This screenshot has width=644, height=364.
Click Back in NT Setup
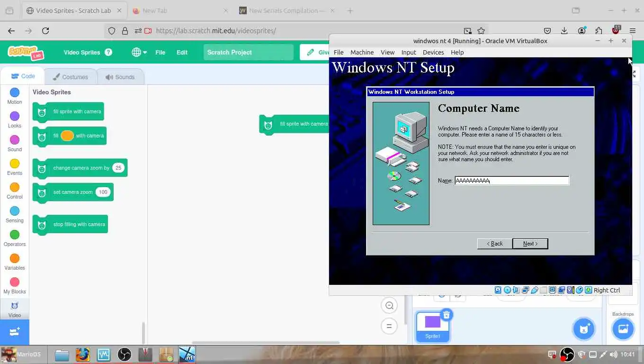[494, 244]
